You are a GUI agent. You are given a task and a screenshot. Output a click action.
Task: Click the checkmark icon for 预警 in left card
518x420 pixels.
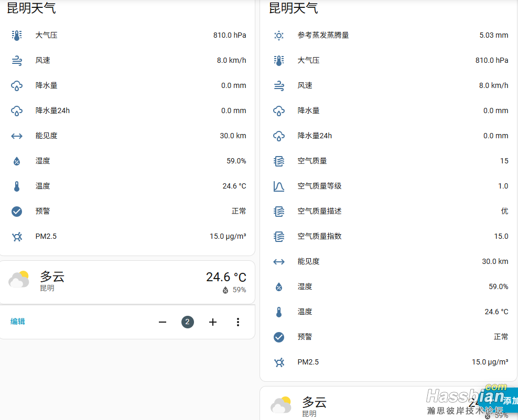point(17,212)
